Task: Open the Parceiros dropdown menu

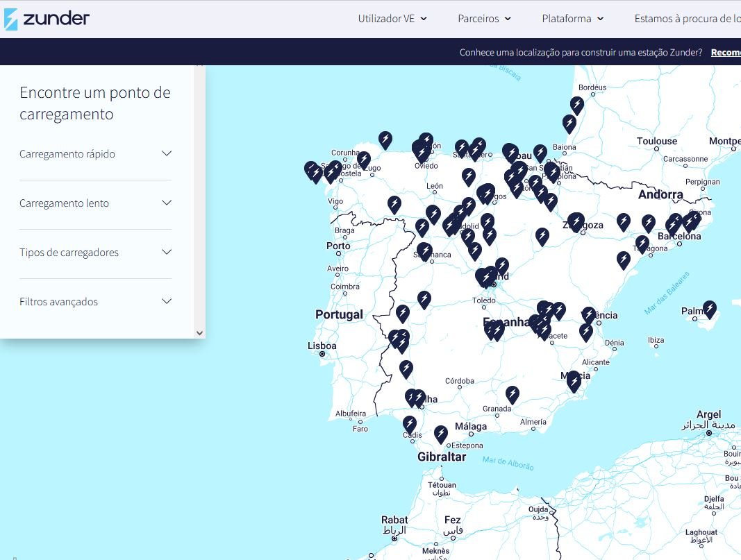Action: coord(484,19)
